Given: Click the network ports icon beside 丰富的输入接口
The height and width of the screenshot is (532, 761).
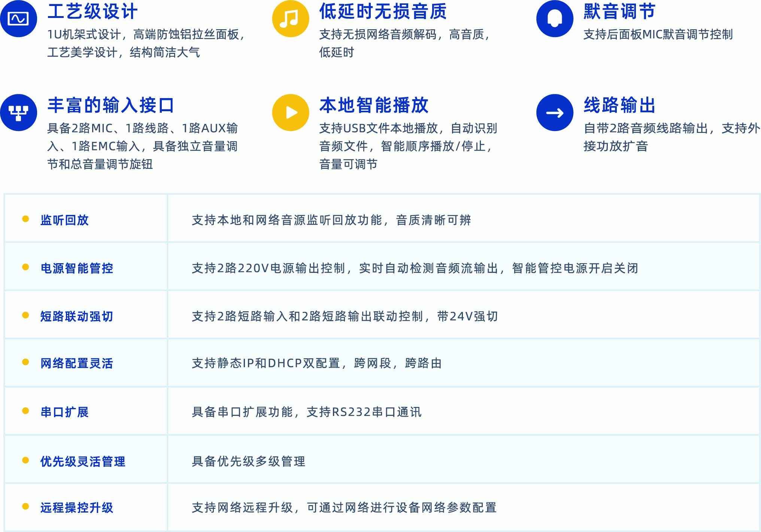Looking at the screenshot, I should click(x=18, y=112).
